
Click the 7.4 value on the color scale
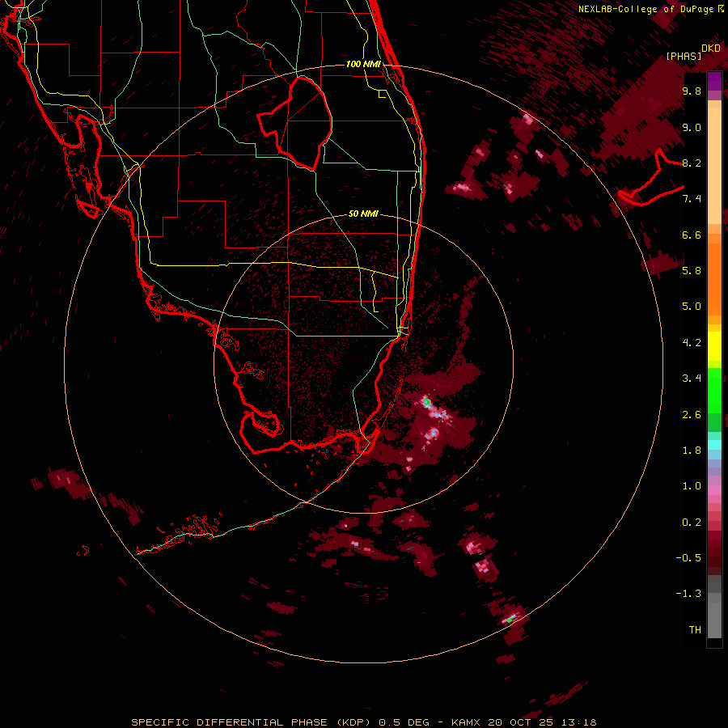692,199
